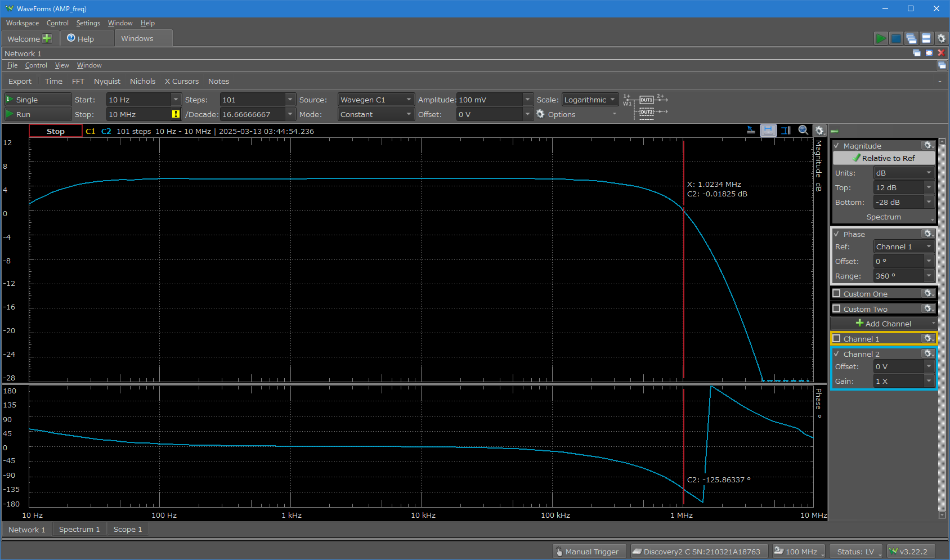This screenshot has width=950, height=560.
Task: Click the quick measure cursor icon above the plot
Action: [x=751, y=130]
